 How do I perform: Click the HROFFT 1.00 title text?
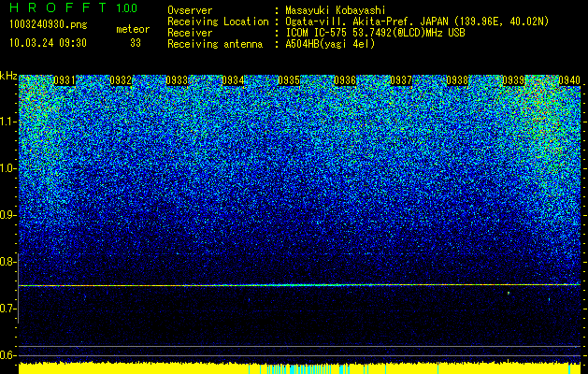coord(74,7)
